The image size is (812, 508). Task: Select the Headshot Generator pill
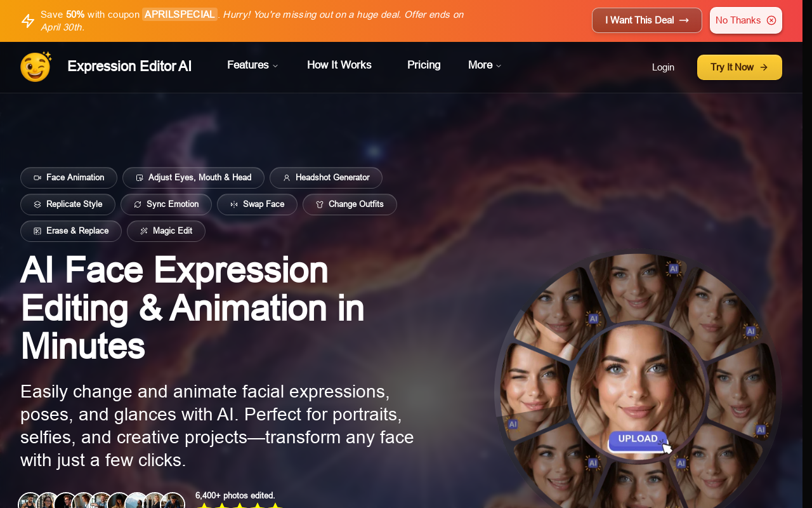click(x=326, y=178)
